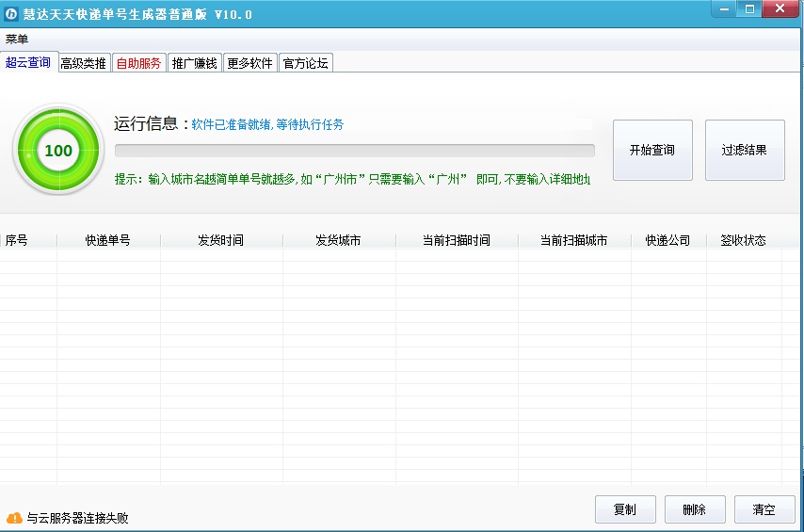The image size is (804, 532).
Task: Click the cloud connection warning icon
Action: pyautogui.click(x=14, y=518)
